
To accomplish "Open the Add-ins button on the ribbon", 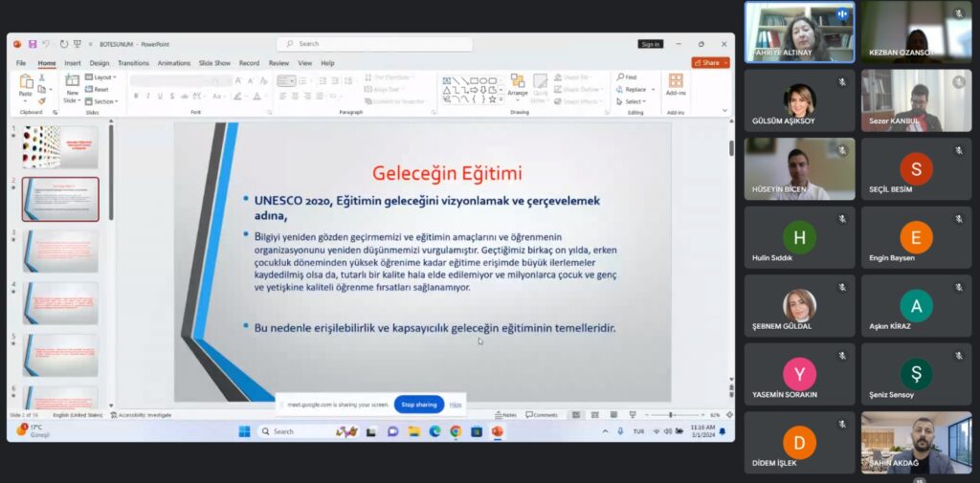I will [x=676, y=85].
